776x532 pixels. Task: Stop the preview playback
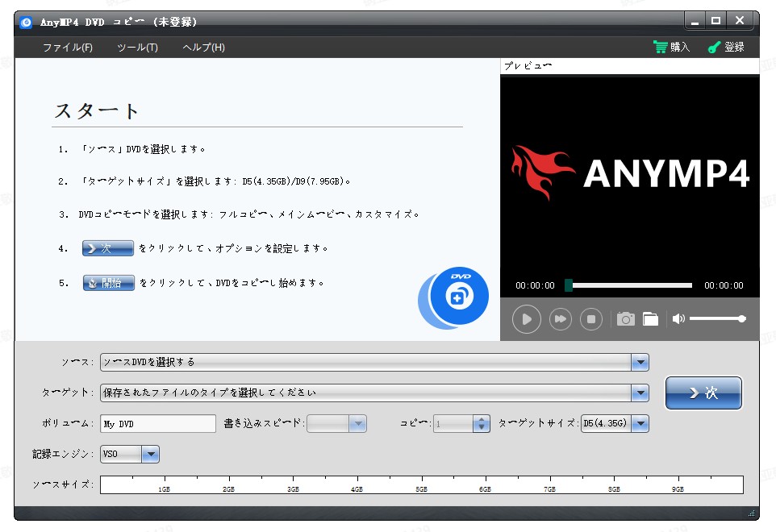tap(591, 319)
